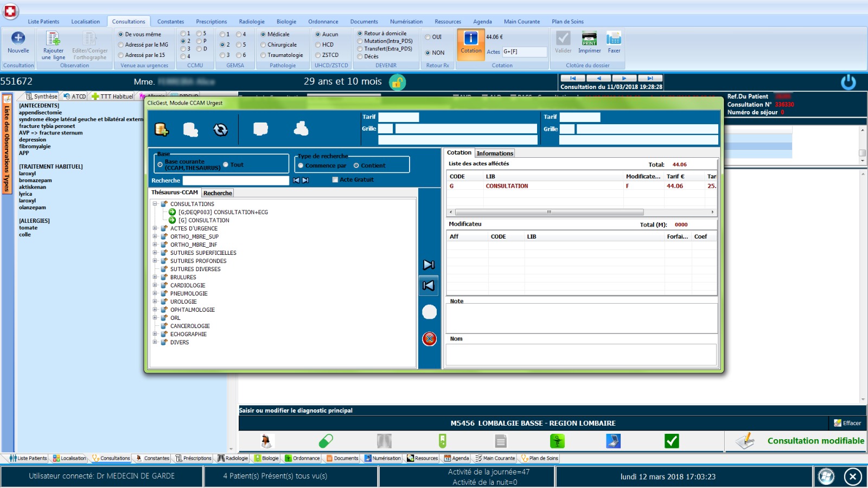Viewport: 868px width, 488px height.
Task: Click the Nouvelle consultation icon
Action: [18, 38]
